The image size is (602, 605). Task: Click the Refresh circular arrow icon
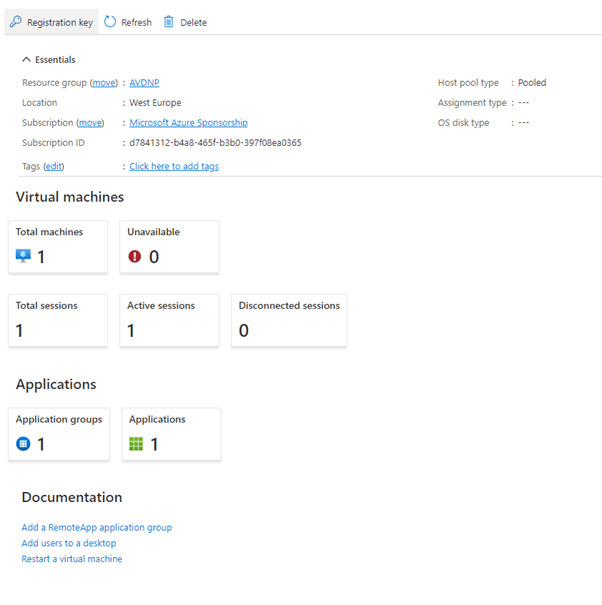coord(110,22)
